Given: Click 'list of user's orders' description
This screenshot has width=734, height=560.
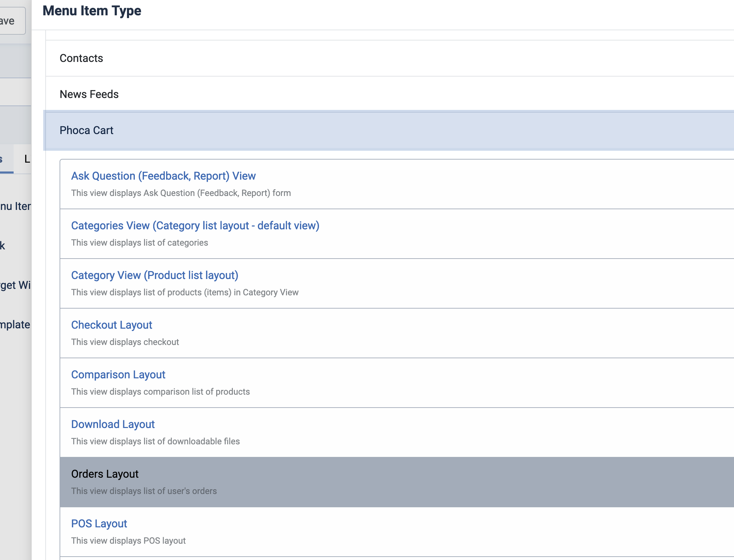Looking at the screenshot, I should click(144, 491).
